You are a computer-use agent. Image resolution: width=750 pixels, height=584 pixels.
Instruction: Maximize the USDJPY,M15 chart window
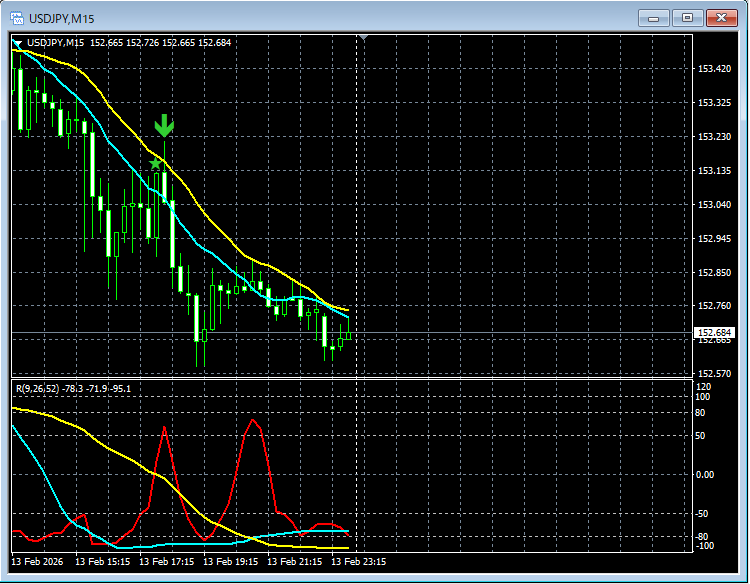687,17
